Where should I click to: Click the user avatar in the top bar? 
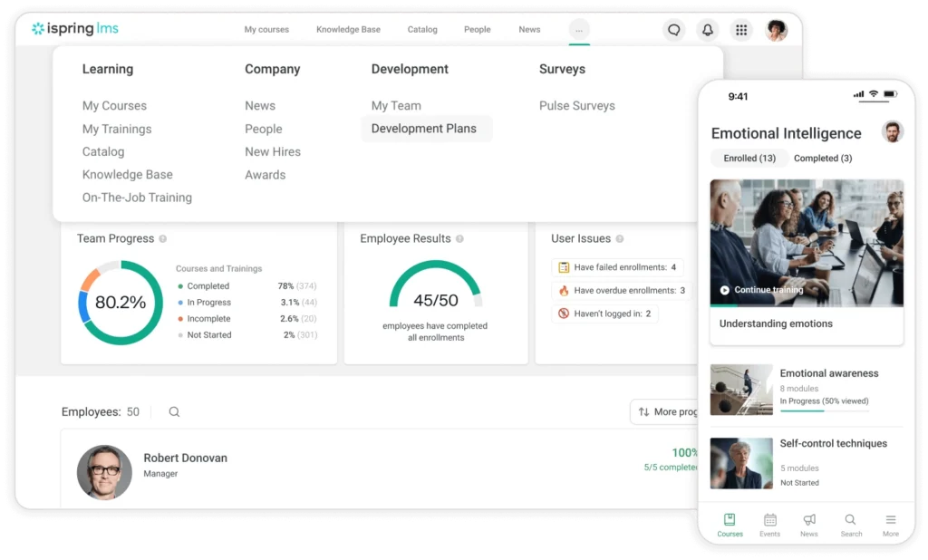776,29
